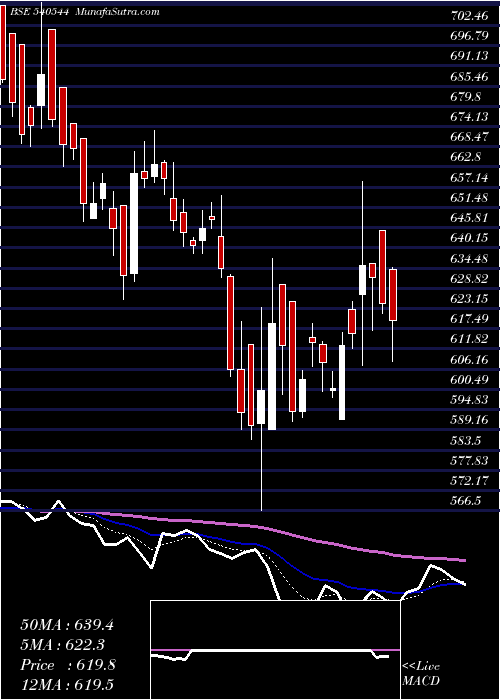
Task: Click the 50MA : 639.4 readout
Action: click(x=67, y=625)
